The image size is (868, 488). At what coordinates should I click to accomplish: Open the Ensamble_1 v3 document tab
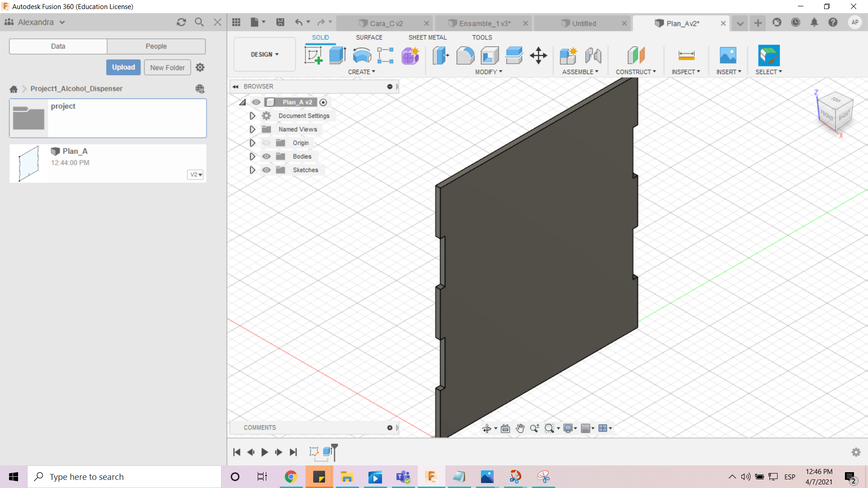[x=484, y=23]
